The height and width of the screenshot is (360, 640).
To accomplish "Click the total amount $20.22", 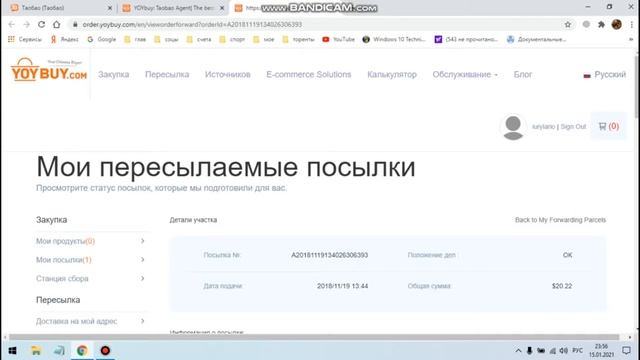I will coord(562,286).
